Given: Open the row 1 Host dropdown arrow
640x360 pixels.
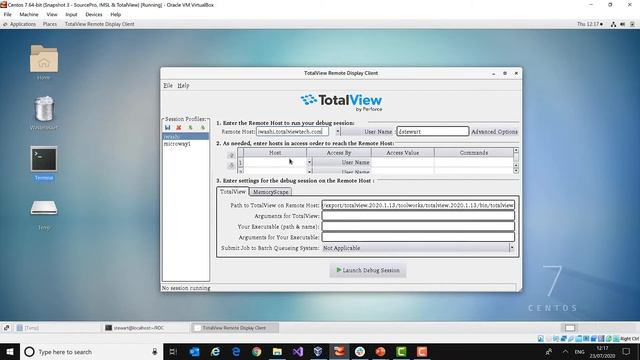Looking at the screenshot, I should 309,162.
